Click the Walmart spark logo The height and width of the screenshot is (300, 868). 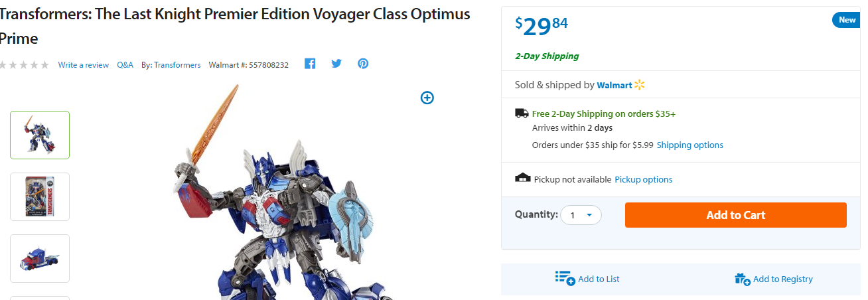640,85
